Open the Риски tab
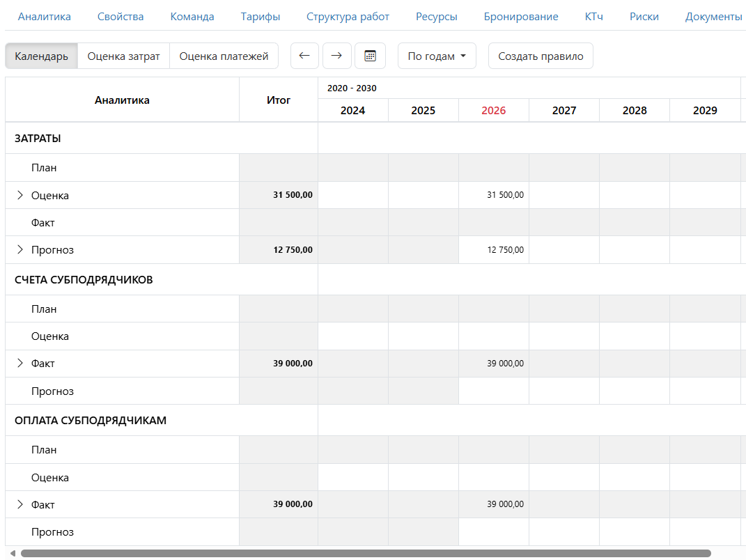Image resolution: width=746 pixels, height=560 pixels. (644, 17)
